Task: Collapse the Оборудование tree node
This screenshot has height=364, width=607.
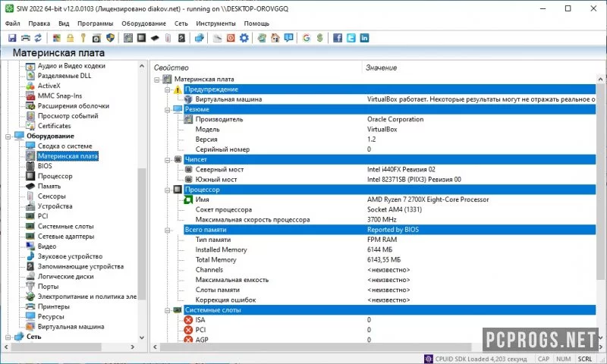Action: pyautogui.click(x=8, y=136)
